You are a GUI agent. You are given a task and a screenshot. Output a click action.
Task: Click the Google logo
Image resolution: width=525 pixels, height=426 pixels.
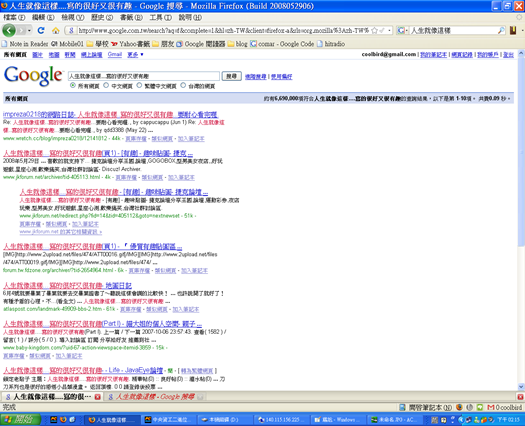point(33,76)
